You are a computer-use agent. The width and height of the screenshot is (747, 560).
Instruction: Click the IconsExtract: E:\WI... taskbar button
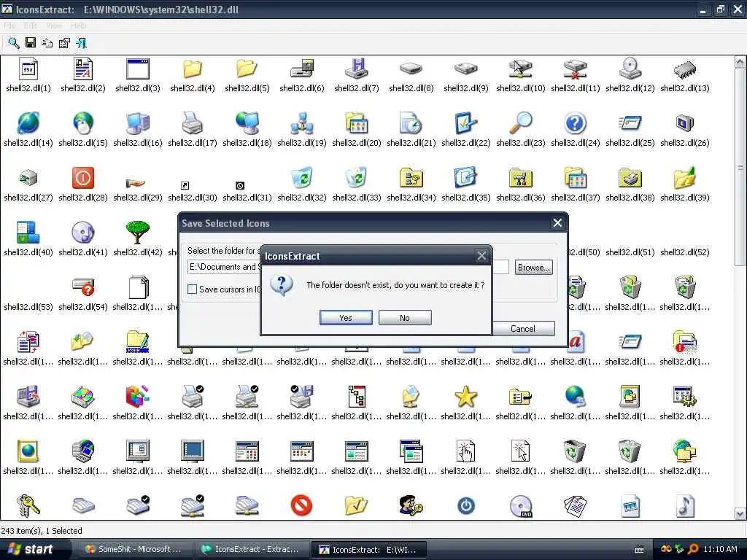point(368,550)
